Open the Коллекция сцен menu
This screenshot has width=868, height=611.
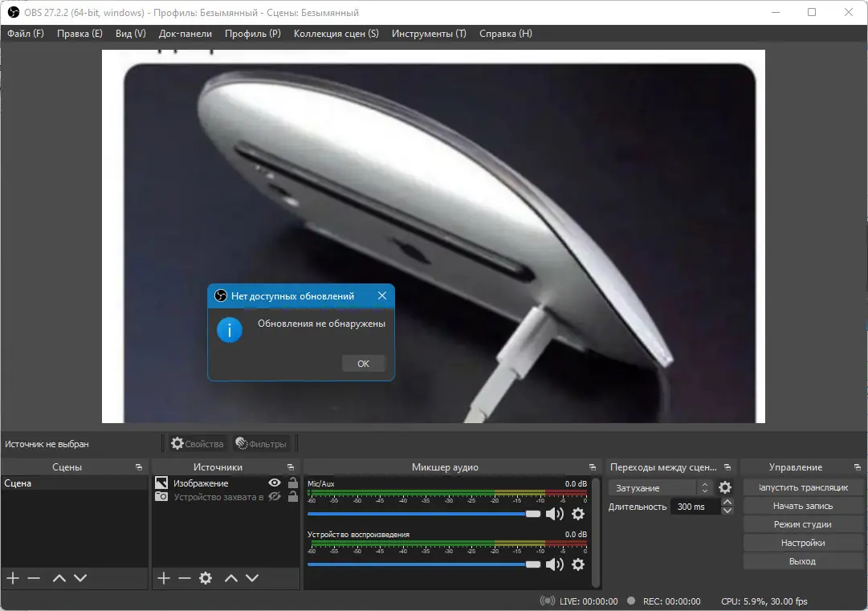[334, 33]
